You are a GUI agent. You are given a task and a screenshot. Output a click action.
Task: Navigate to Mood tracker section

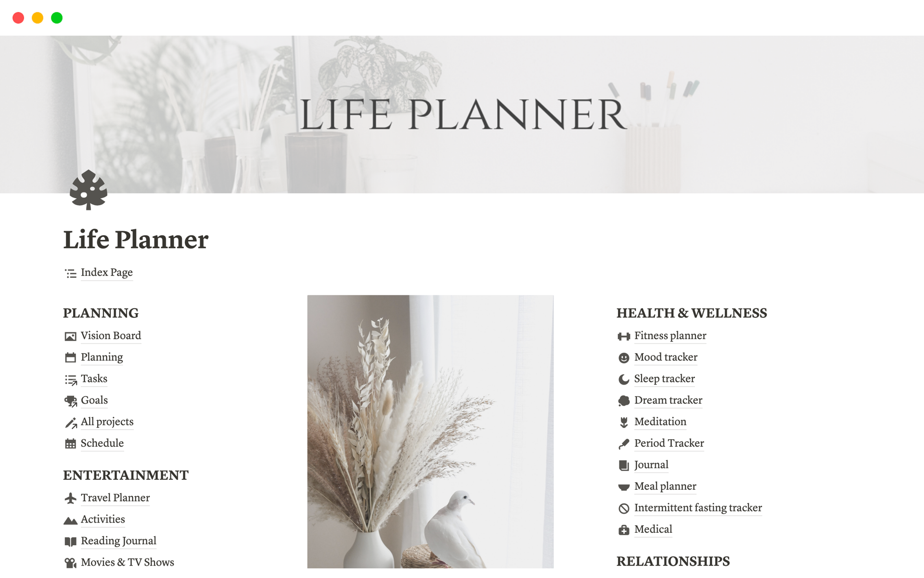(665, 357)
